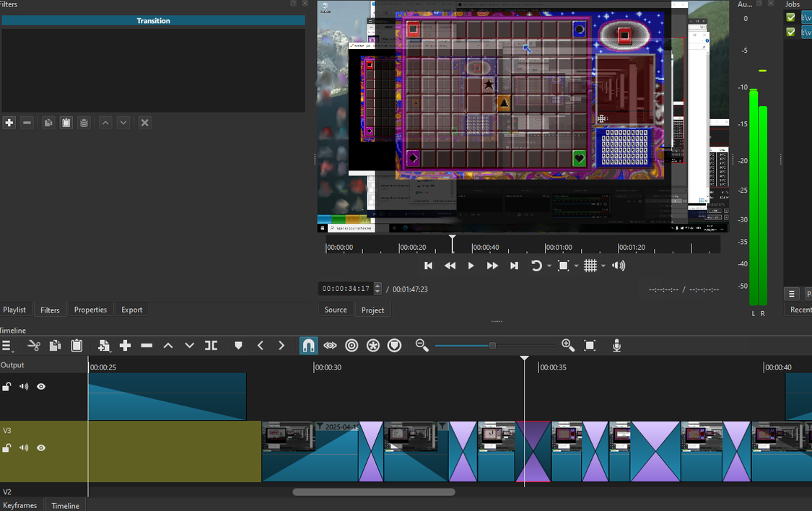Expand the grid display dropdown arrow

603,266
